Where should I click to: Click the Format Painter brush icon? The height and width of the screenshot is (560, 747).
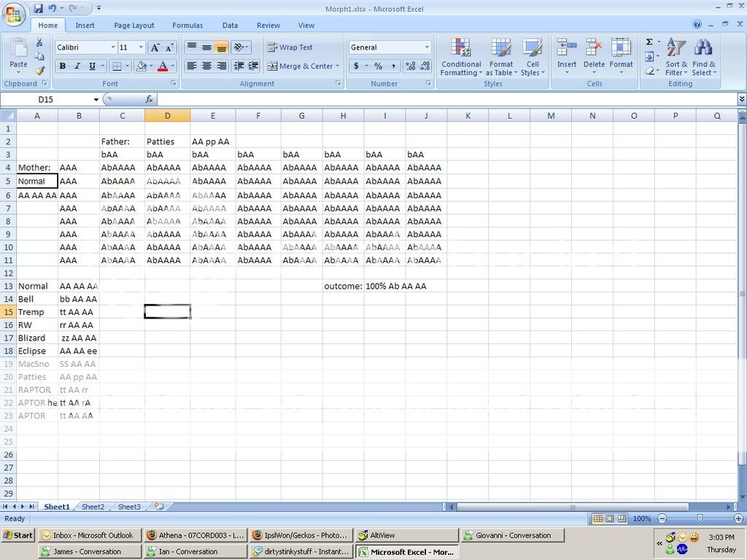pos(39,71)
